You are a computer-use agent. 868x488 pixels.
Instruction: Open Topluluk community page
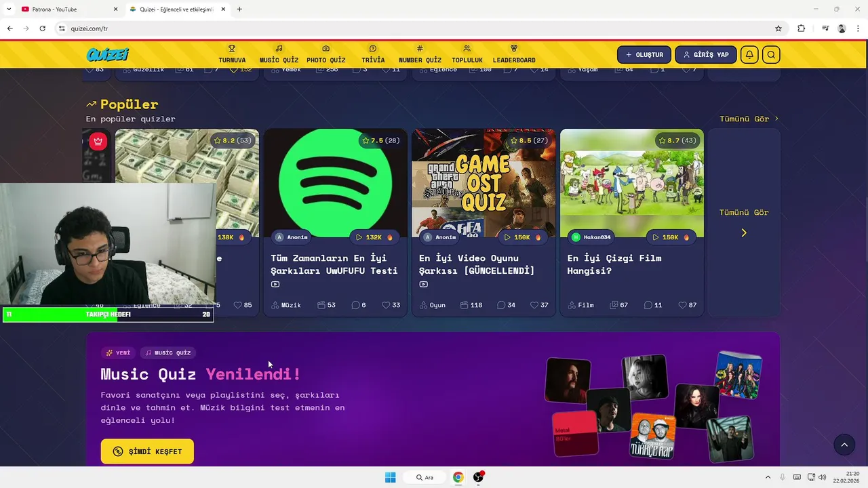pyautogui.click(x=467, y=54)
